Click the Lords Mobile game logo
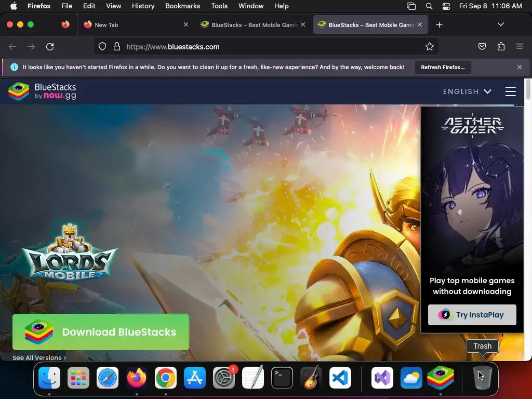532x399 pixels. [70, 252]
